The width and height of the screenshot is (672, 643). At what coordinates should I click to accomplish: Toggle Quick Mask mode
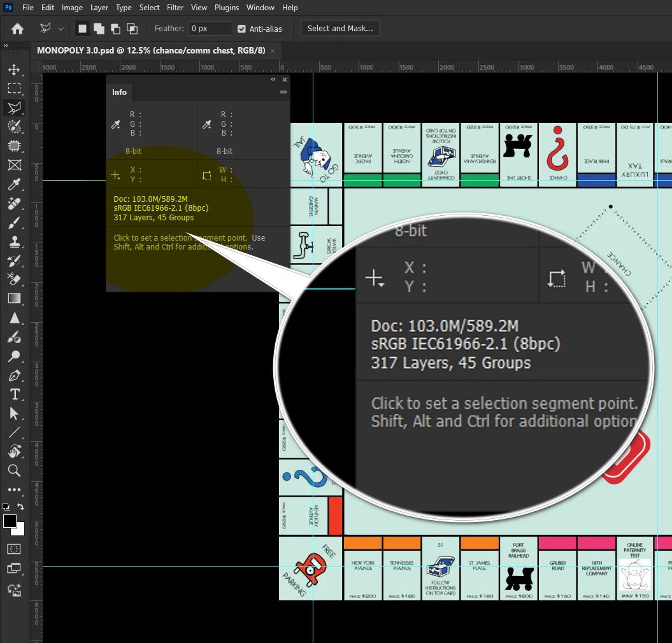click(14, 549)
